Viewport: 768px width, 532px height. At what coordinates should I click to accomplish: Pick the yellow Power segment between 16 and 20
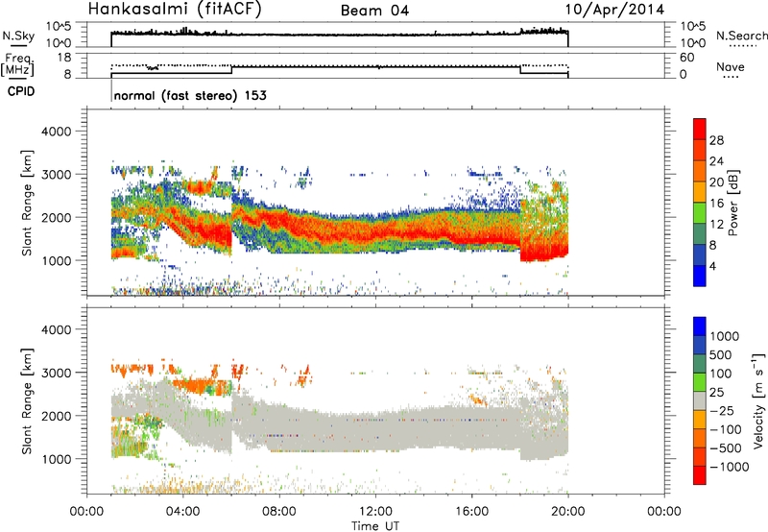pos(700,192)
